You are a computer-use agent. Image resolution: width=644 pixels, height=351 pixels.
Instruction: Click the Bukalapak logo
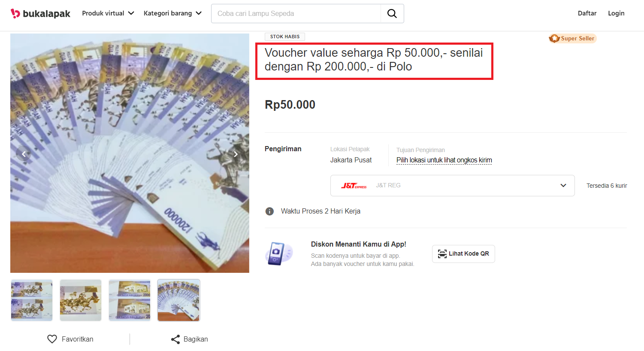pyautogui.click(x=40, y=13)
